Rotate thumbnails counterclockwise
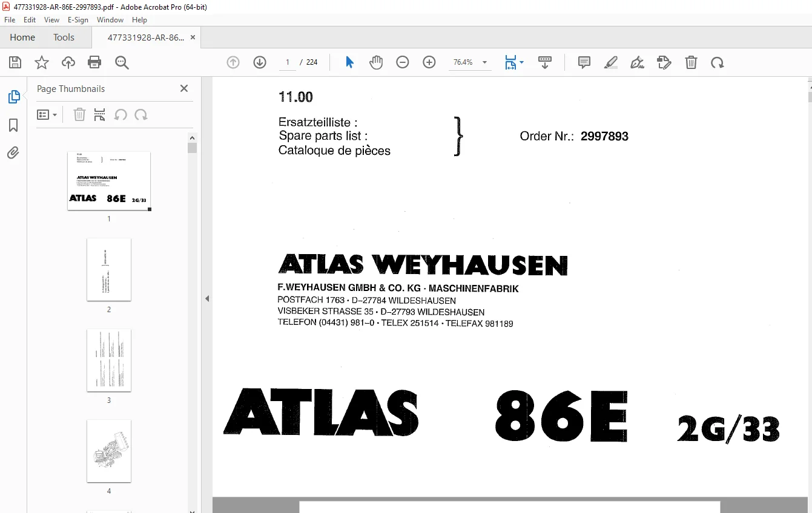The height and width of the screenshot is (513, 812). coord(120,115)
